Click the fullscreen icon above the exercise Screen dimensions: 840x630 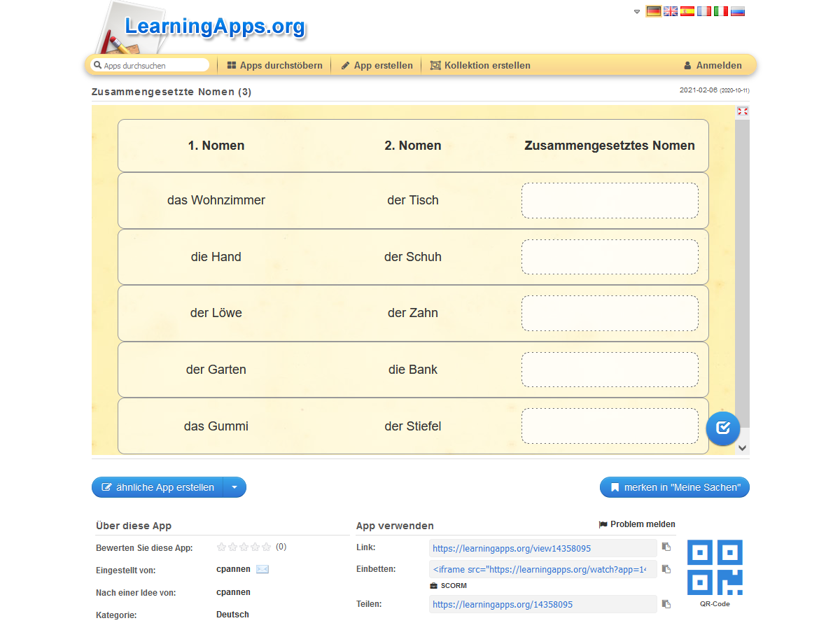[x=743, y=111]
